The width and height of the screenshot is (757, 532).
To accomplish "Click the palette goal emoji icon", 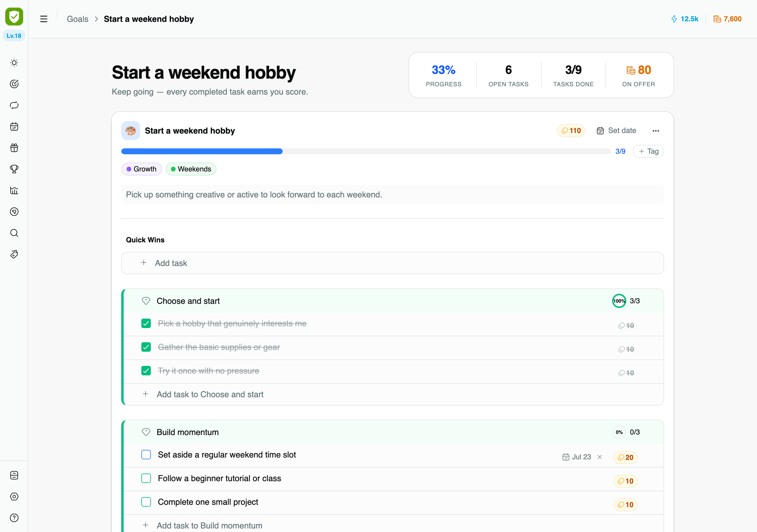I will 131,131.
